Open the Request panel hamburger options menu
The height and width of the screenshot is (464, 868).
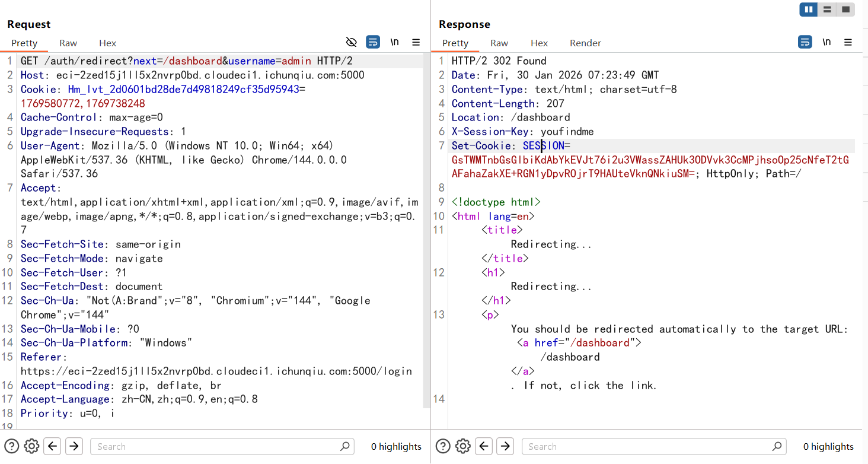click(x=416, y=42)
